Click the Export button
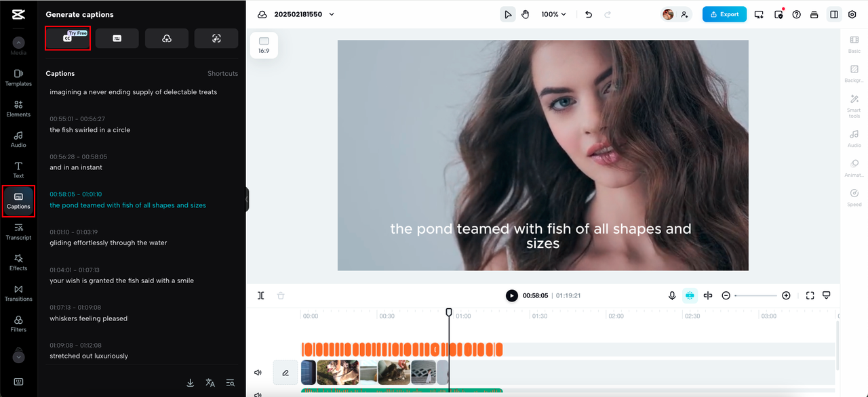 pyautogui.click(x=724, y=14)
